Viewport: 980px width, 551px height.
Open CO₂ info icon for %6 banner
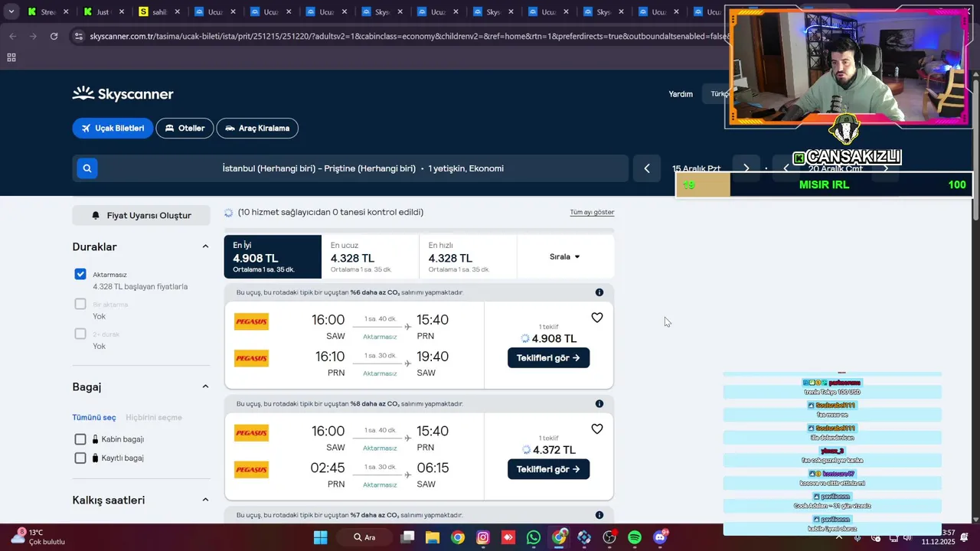point(599,292)
